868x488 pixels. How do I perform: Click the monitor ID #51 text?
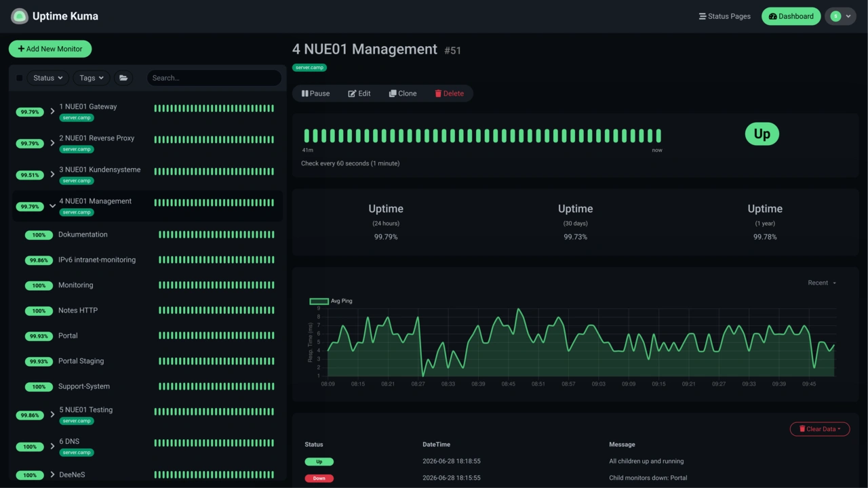click(x=453, y=50)
